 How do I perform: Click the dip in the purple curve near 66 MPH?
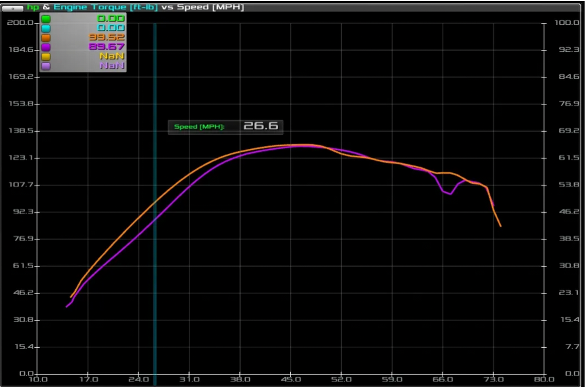coord(450,193)
